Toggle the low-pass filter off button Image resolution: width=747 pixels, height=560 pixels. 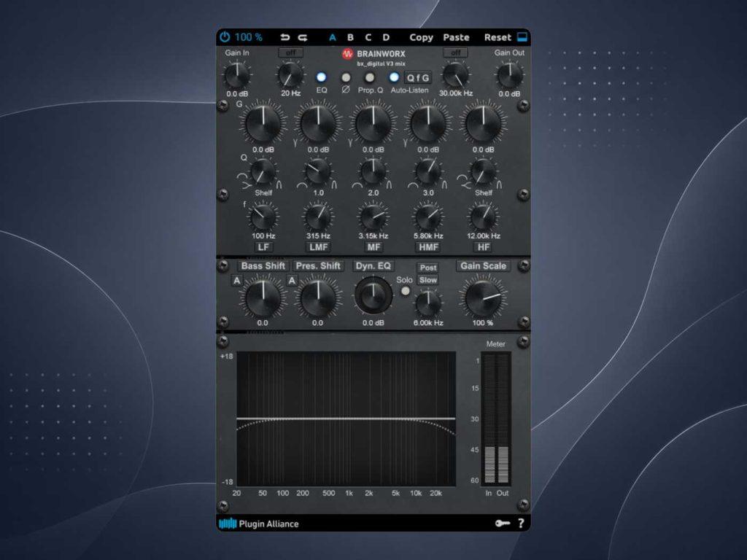[x=455, y=52]
